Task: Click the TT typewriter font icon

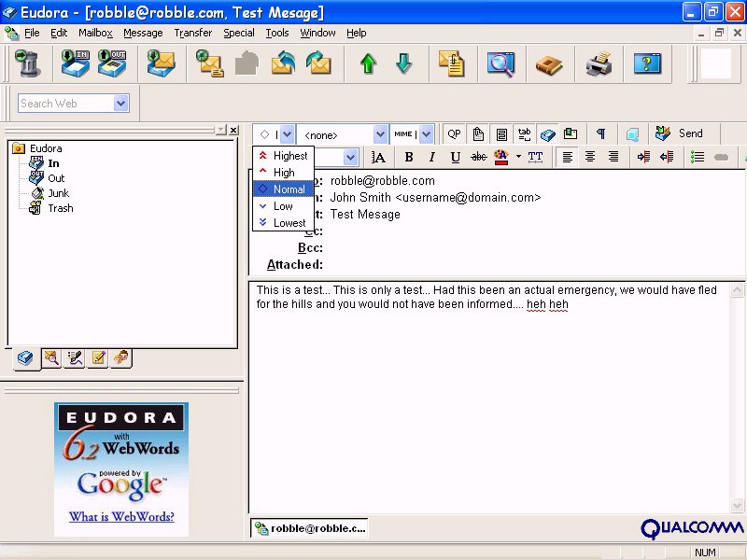Action: [x=535, y=157]
